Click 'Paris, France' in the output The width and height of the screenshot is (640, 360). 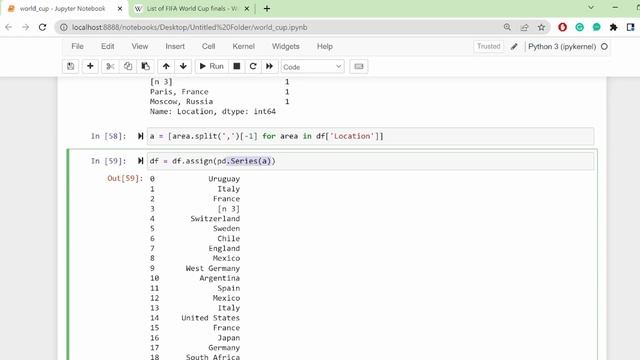(179, 92)
